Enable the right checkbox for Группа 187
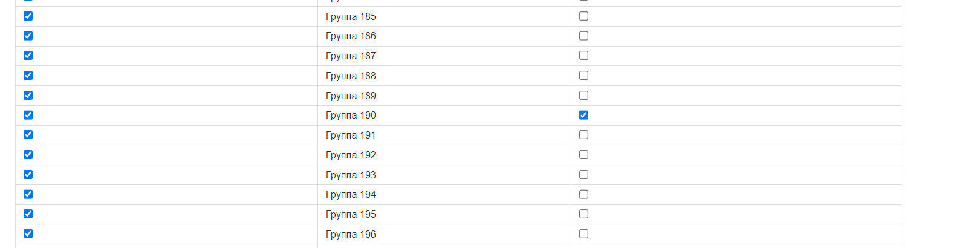The height and width of the screenshot is (248, 980). pos(583,56)
